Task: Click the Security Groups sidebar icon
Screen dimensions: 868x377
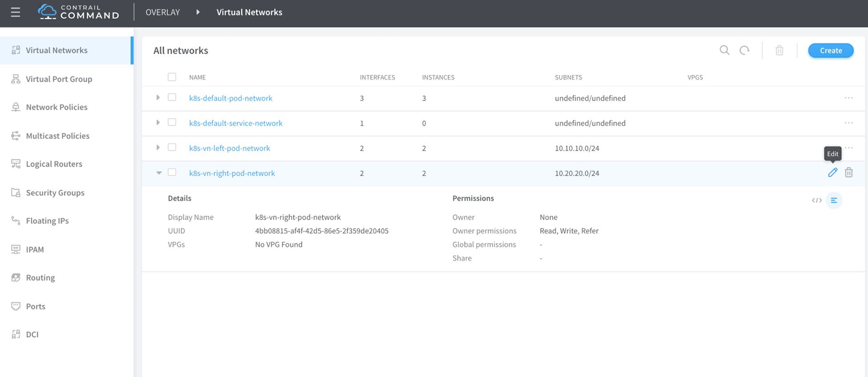Action: [16, 192]
